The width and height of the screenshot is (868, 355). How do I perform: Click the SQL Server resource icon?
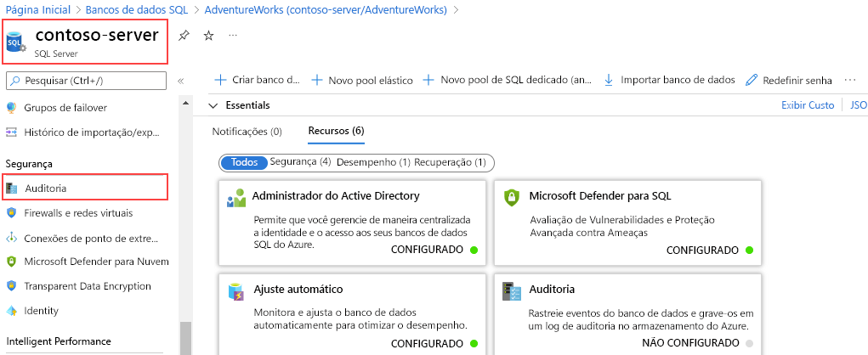(x=15, y=42)
